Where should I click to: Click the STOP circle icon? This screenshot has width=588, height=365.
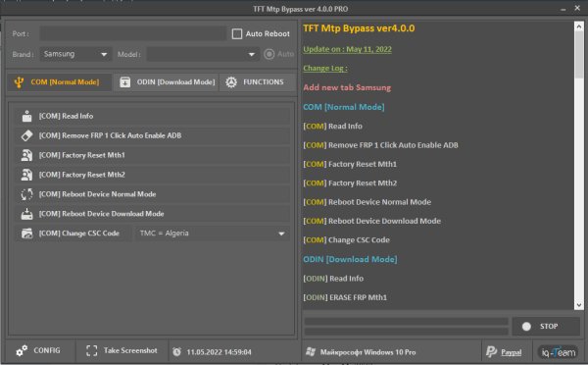tap(526, 327)
